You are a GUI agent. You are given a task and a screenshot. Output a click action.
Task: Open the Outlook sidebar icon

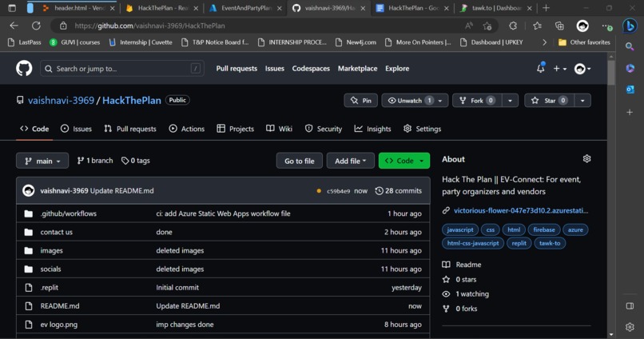click(x=630, y=89)
